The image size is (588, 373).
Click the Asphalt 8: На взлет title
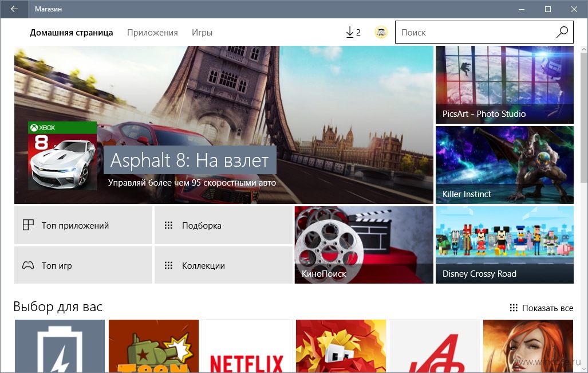pyautogui.click(x=190, y=160)
